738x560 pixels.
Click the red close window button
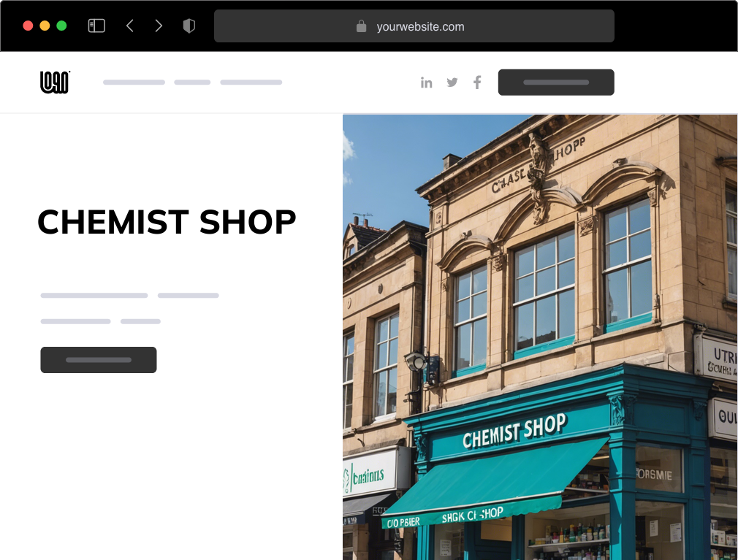click(28, 26)
